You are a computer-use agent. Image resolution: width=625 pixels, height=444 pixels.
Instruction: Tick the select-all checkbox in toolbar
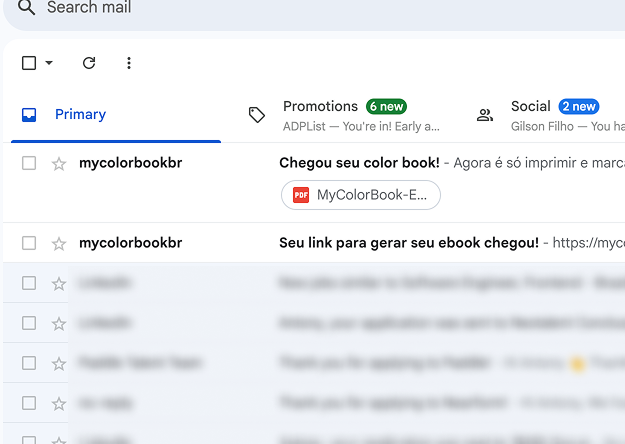[x=29, y=63]
